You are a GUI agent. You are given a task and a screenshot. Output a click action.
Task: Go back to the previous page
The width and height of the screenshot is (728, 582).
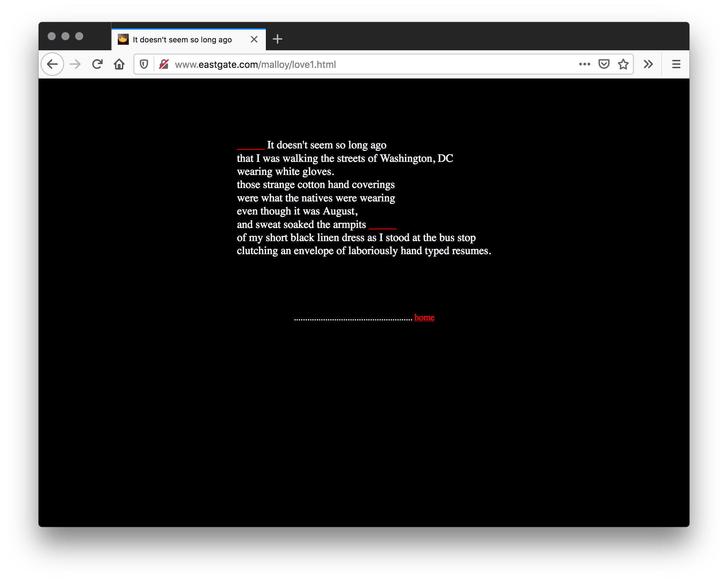(x=52, y=64)
